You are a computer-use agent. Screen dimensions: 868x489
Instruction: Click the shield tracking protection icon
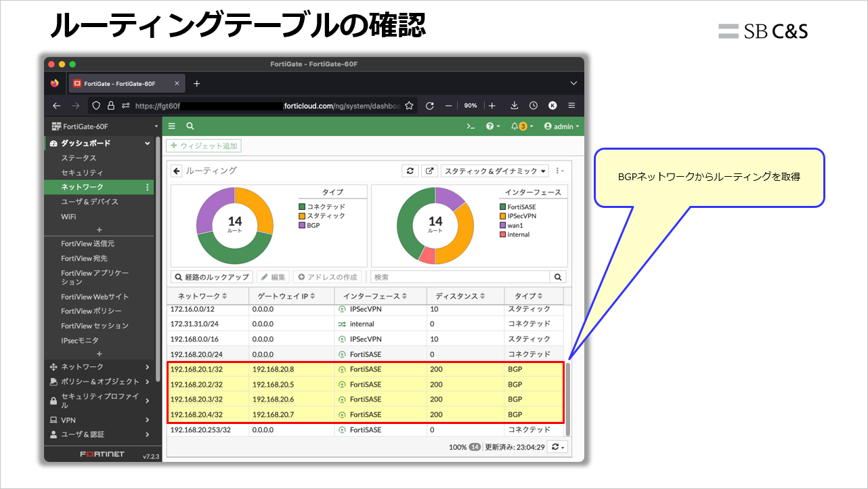(96, 106)
